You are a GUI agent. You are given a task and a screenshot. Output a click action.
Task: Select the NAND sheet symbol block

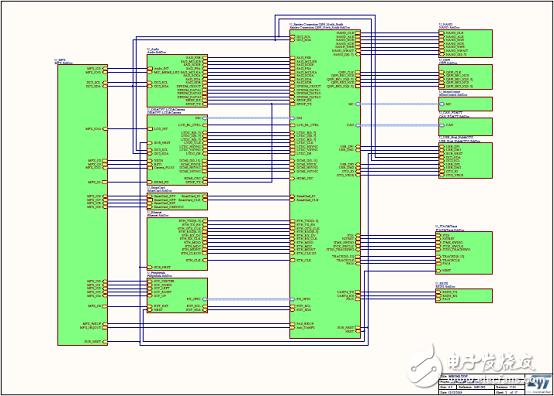coord(466,43)
